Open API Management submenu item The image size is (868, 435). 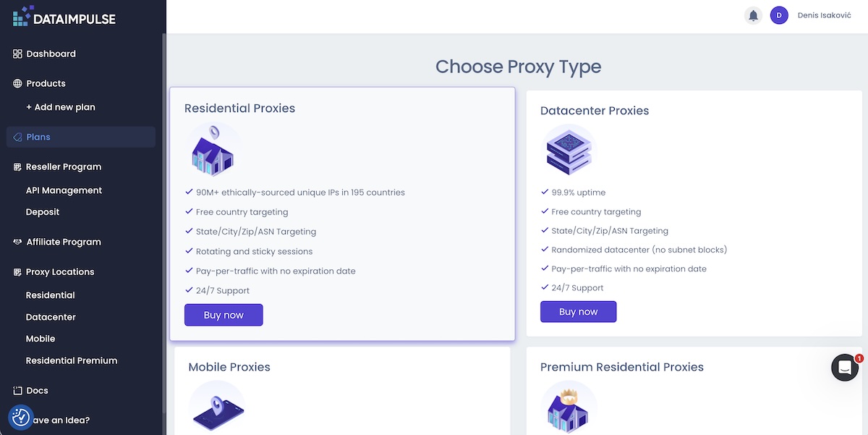pyautogui.click(x=64, y=191)
